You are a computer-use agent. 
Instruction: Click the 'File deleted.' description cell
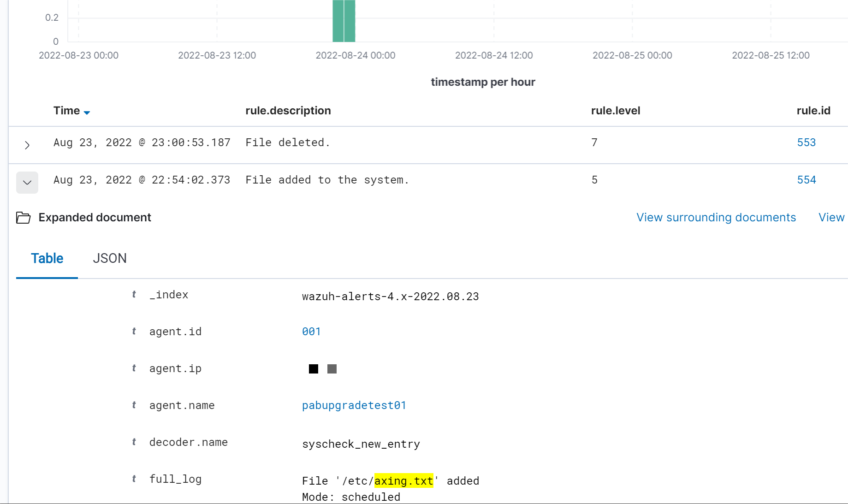[288, 142]
